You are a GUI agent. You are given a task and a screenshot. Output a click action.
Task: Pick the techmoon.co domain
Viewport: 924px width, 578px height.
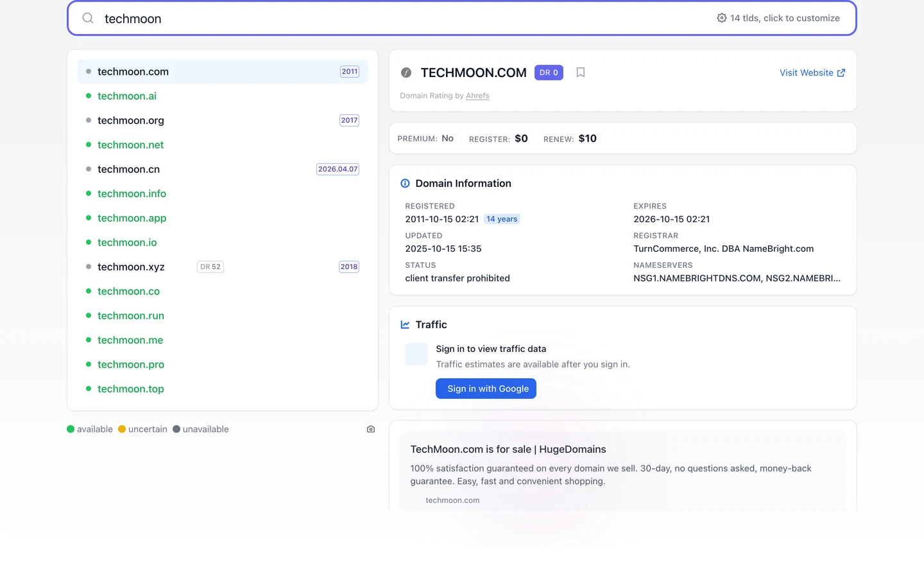[223, 291]
